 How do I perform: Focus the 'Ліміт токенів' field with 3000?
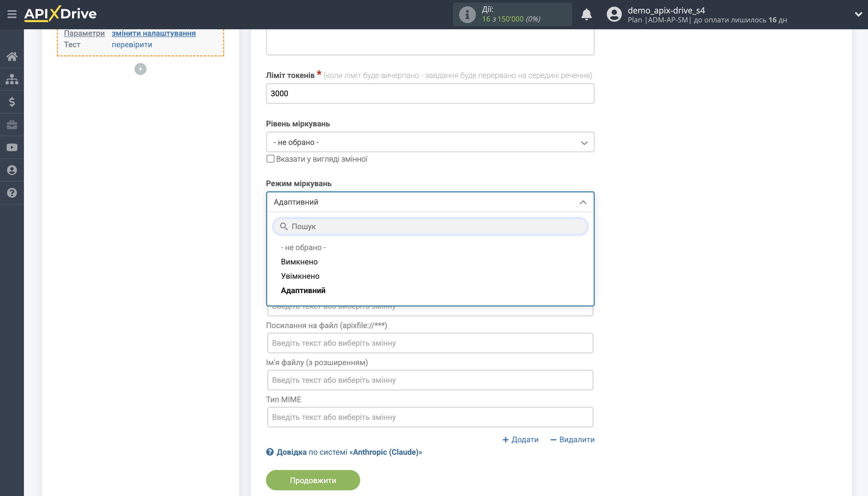(430, 93)
